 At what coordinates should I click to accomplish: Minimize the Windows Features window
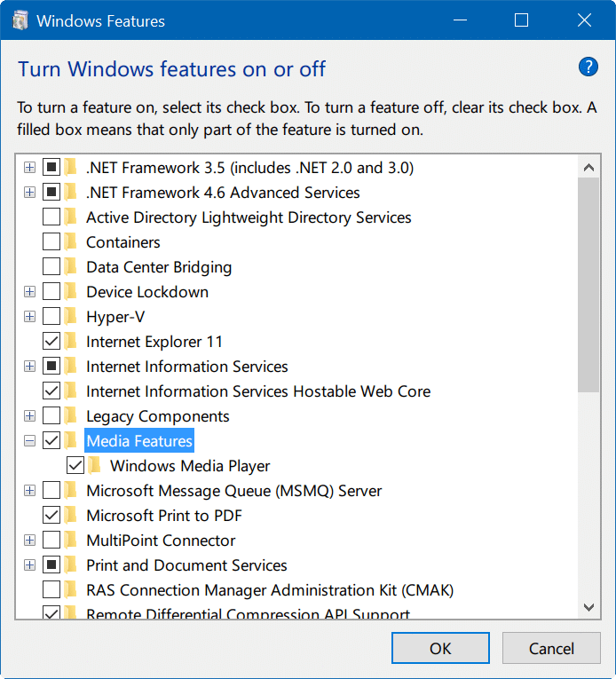[460, 20]
